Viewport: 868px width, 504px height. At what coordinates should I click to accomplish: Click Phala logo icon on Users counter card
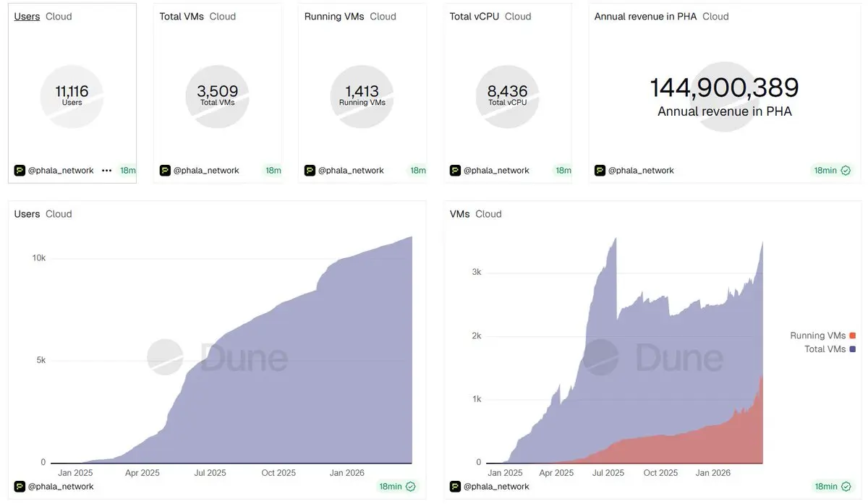pos(20,171)
